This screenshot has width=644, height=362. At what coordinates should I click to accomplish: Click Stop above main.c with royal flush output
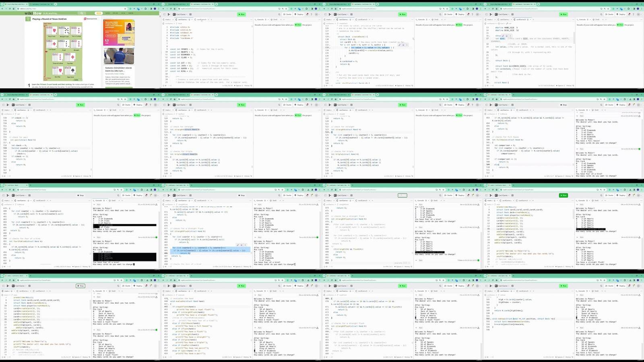pos(81,286)
